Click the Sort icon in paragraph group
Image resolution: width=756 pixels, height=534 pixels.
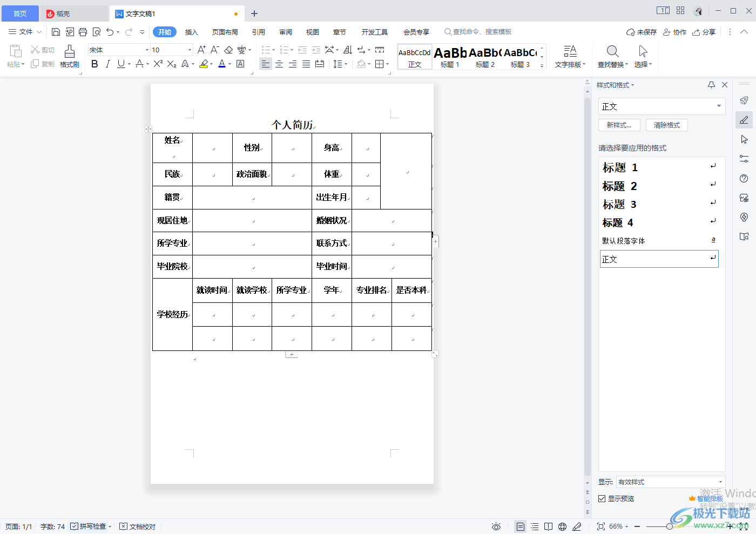point(348,50)
